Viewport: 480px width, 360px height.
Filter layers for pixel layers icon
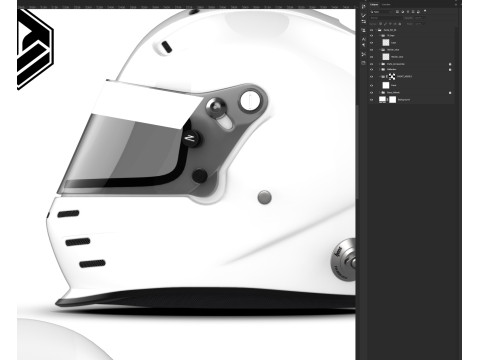(x=397, y=12)
